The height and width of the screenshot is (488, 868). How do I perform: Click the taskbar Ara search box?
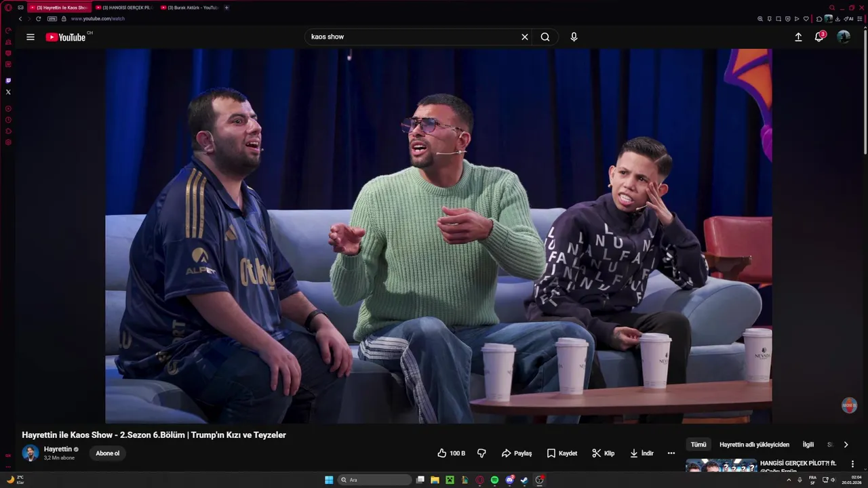tap(374, 480)
